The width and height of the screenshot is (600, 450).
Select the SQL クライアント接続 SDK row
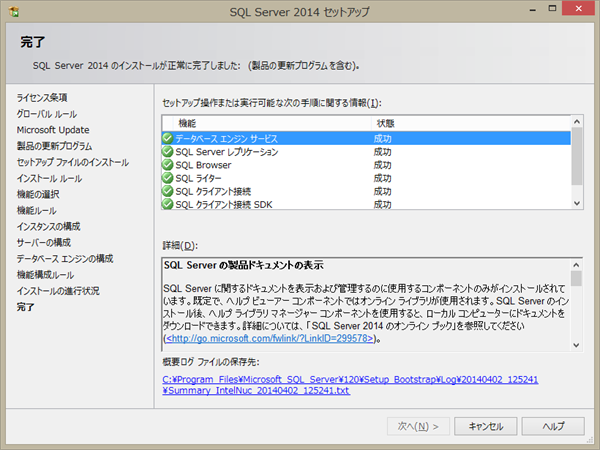[366, 204]
